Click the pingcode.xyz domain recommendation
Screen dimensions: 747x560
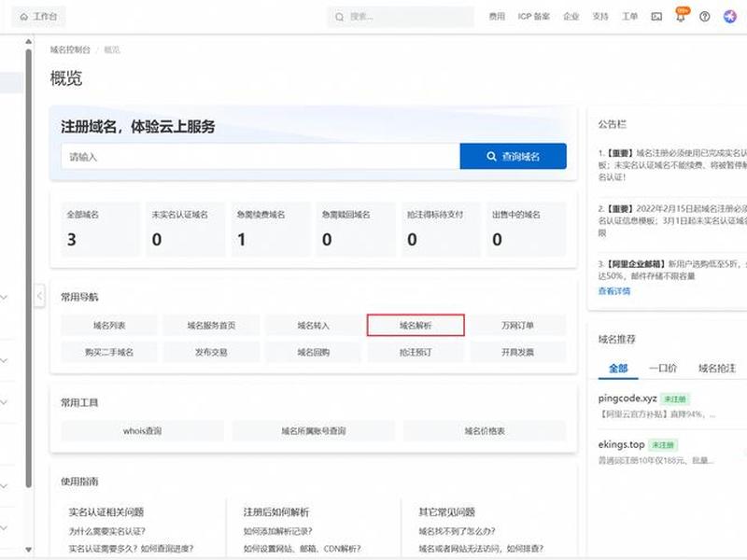pyautogui.click(x=627, y=399)
